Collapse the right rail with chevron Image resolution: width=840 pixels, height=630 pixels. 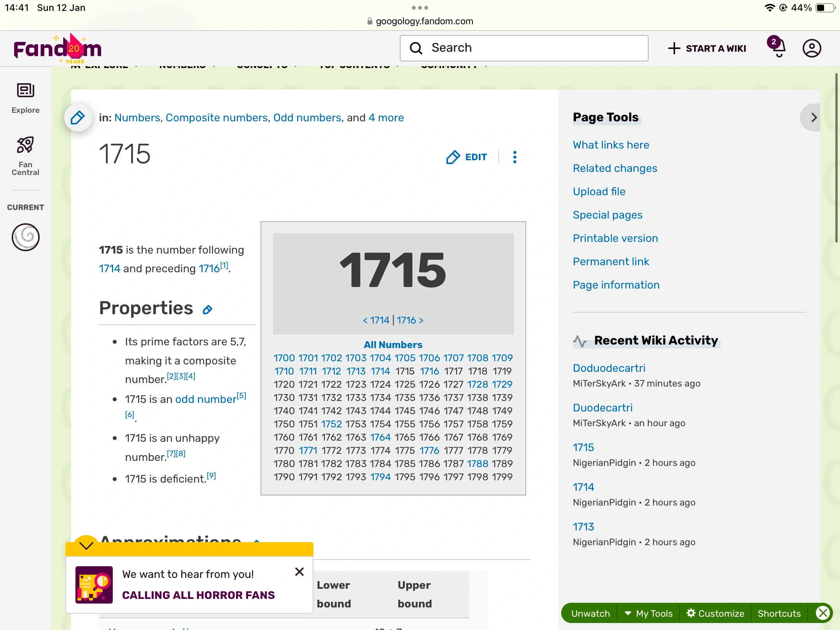click(813, 117)
